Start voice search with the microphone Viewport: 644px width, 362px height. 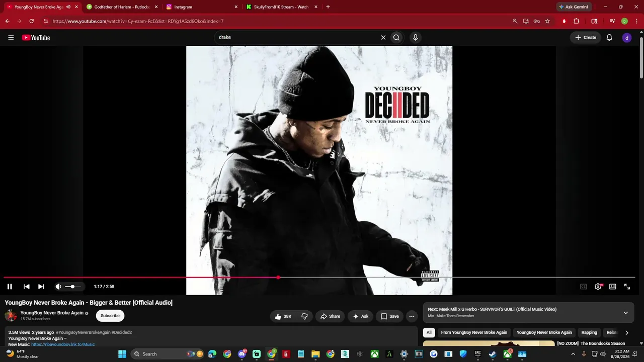click(415, 37)
